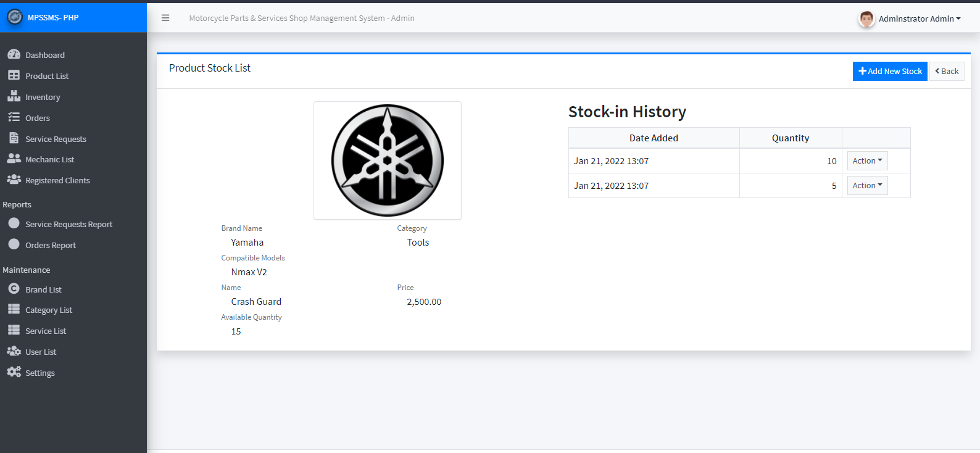Screen dimensions: 980x453
Task: Open Registered Clients page
Action: coord(73,180)
